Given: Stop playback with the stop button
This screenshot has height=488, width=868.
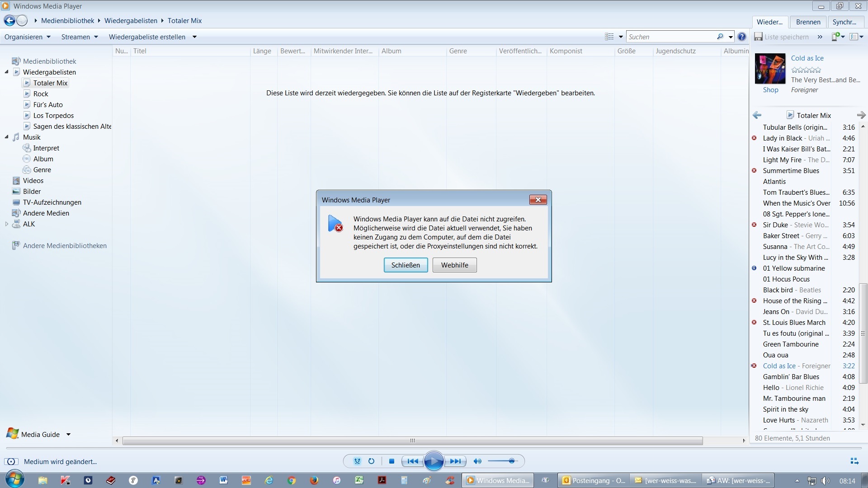Looking at the screenshot, I should coord(392,461).
